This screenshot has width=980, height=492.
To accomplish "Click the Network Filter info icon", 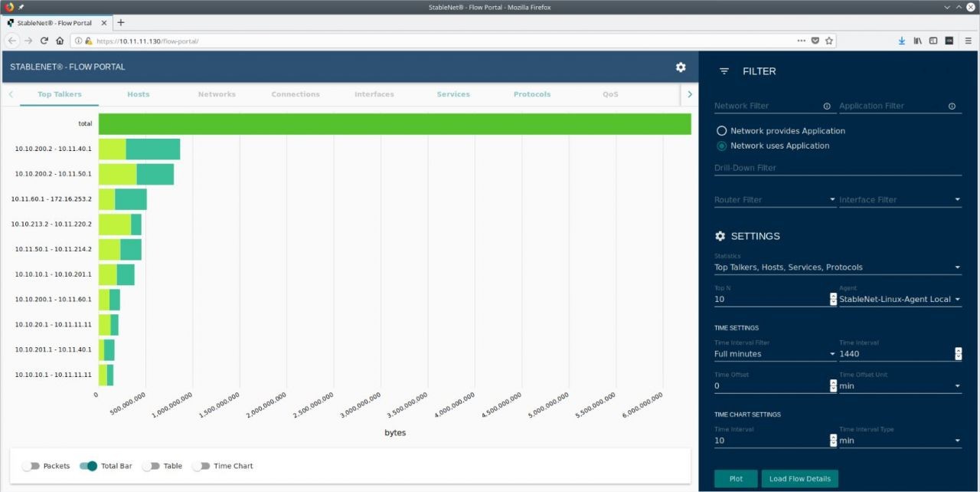I will pos(827,107).
